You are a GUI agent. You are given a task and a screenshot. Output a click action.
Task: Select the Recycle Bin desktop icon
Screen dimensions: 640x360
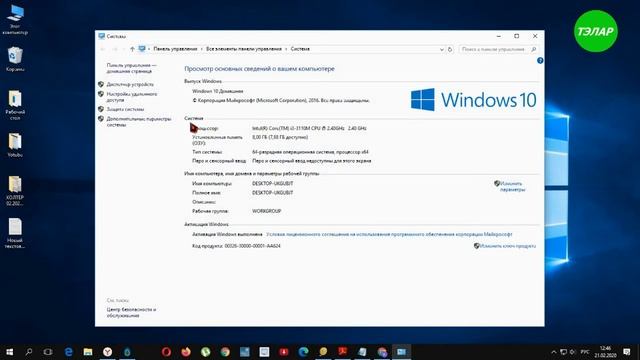[x=15, y=59]
